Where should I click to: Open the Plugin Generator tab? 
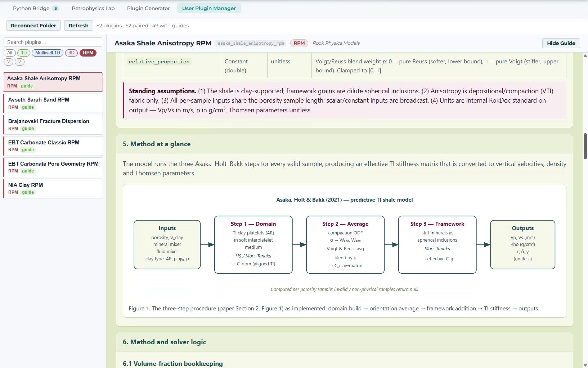pyautogui.click(x=148, y=8)
